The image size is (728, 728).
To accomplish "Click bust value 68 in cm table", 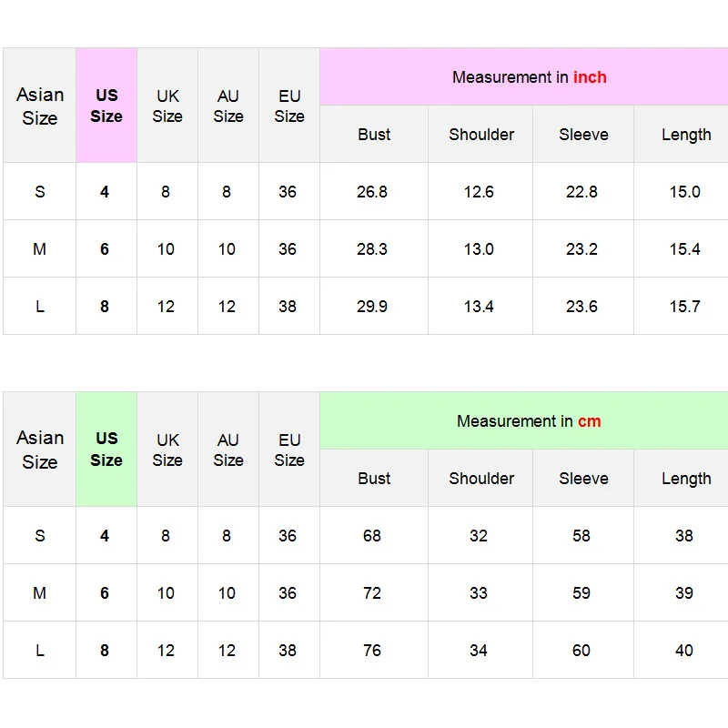I will [374, 535].
